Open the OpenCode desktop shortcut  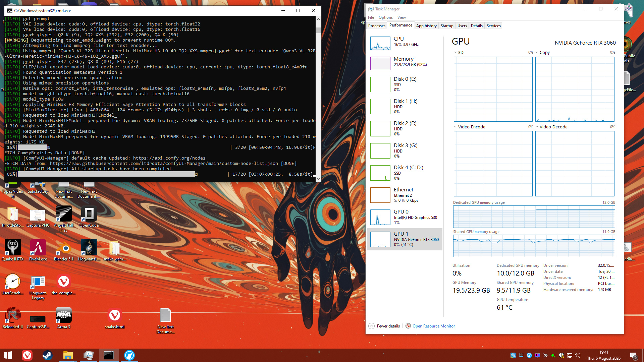click(89, 217)
